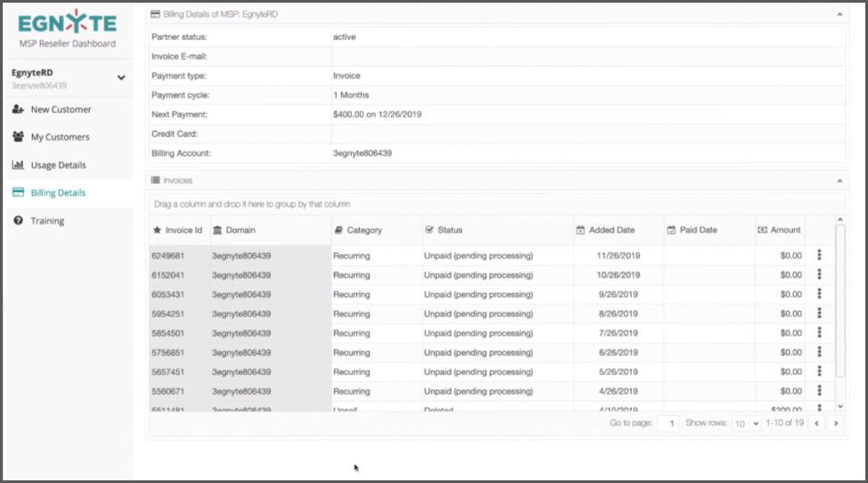Collapse the Invoices panel

click(839, 180)
